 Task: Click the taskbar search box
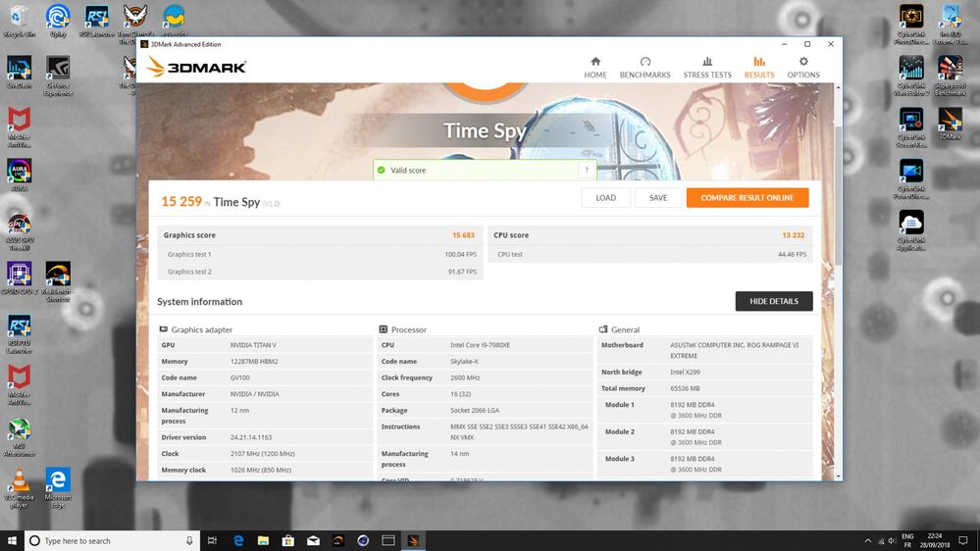click(x=112, y=540)
